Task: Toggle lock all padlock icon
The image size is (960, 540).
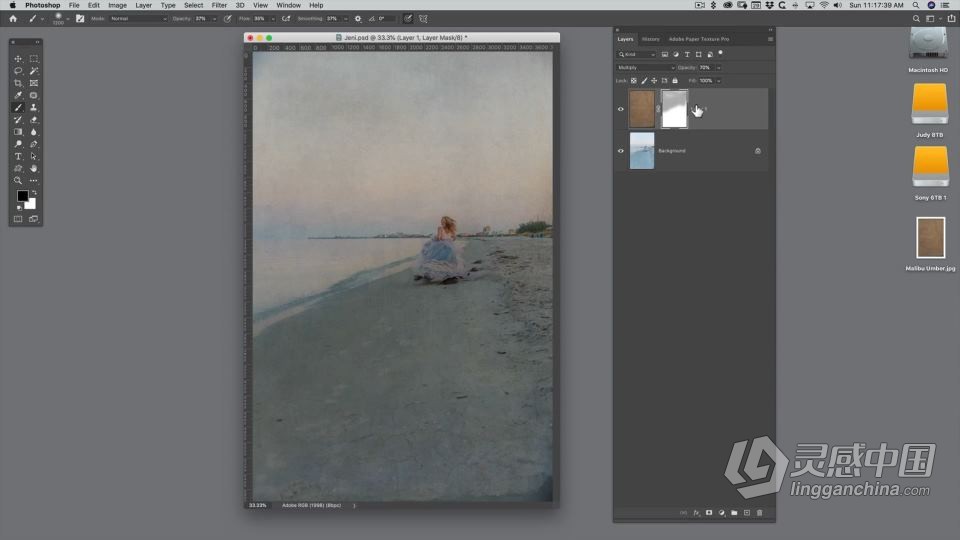Action: [675, 81]
